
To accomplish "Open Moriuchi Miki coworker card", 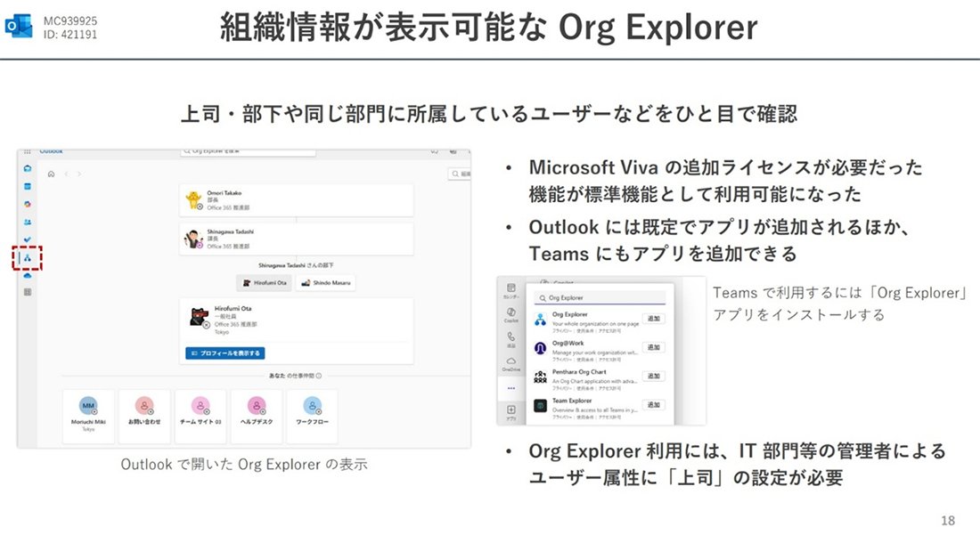I will coord(88,416).
